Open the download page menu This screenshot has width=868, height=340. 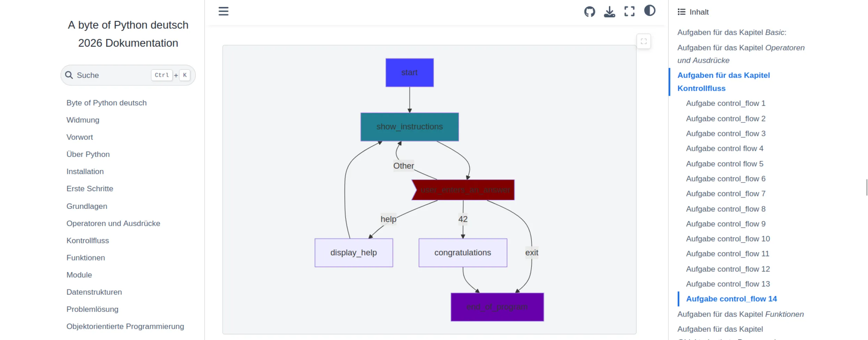(609, 11)
